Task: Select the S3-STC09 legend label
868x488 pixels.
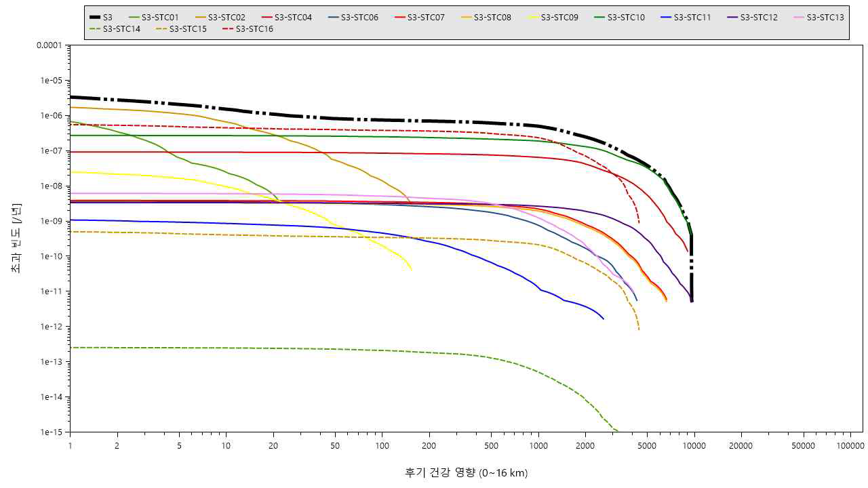Action: click(x=559, y=17)
